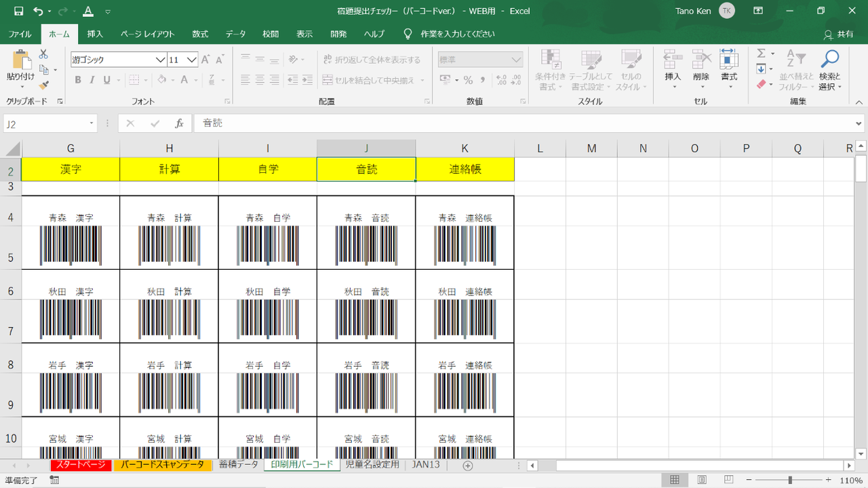Open the font size dropdown
Screen dimensions: 868x488
tap(192, 60)
